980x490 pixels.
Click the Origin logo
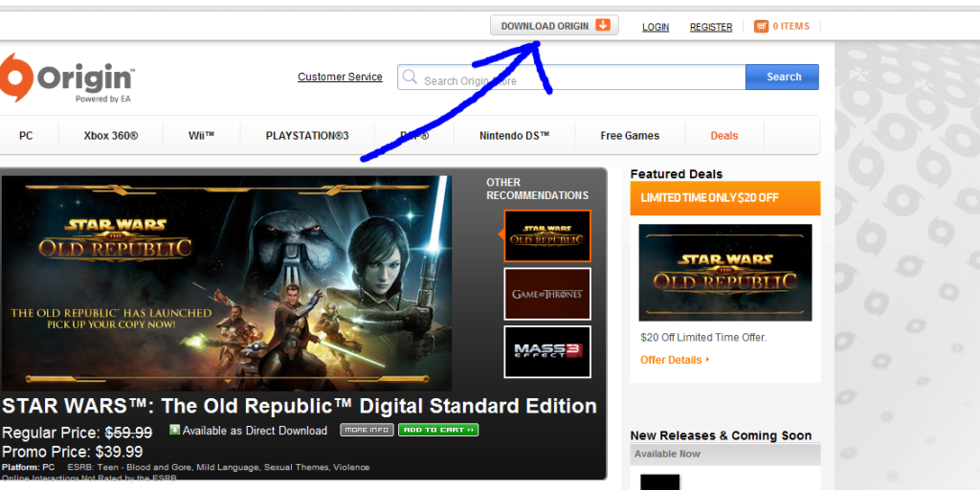pyautogui.click(x=66, y=78)
